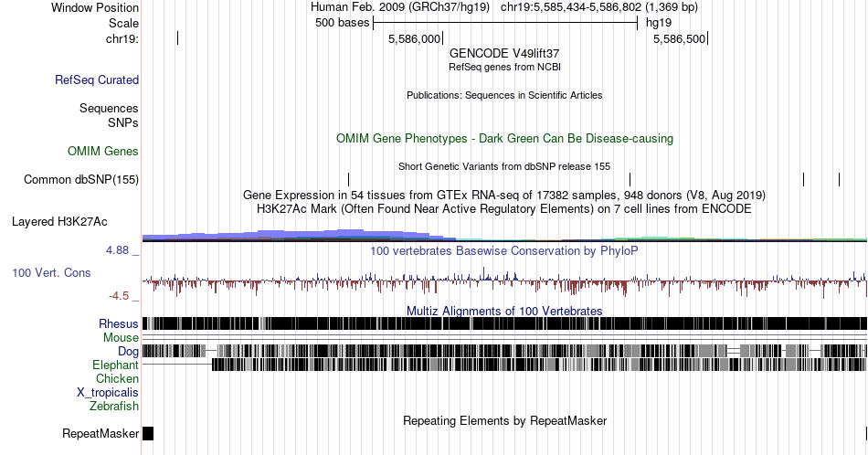The height and width of the screenshot is (455, 868).
Task: Click the RefSeq Curated track label
Action: pos(96,79)
